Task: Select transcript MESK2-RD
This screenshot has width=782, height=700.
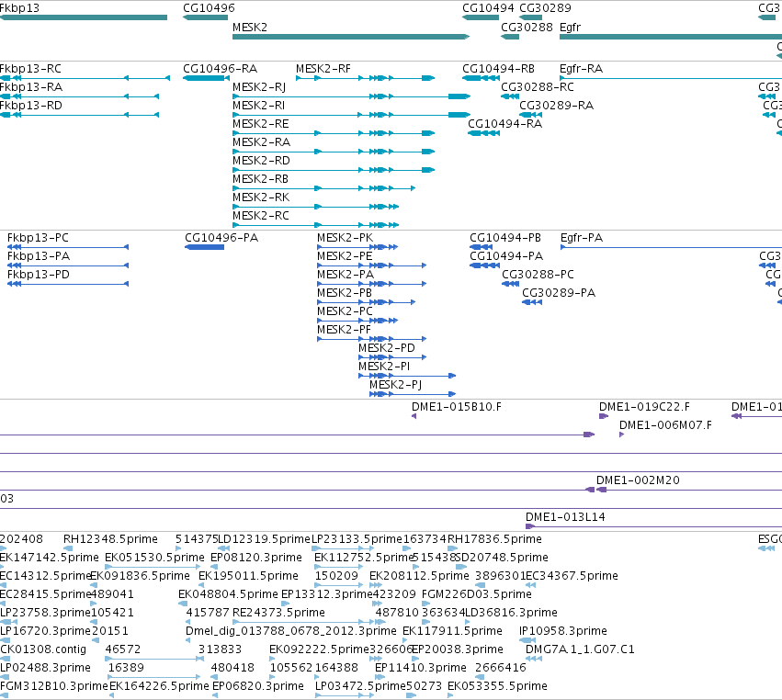Action: point(261,161)
